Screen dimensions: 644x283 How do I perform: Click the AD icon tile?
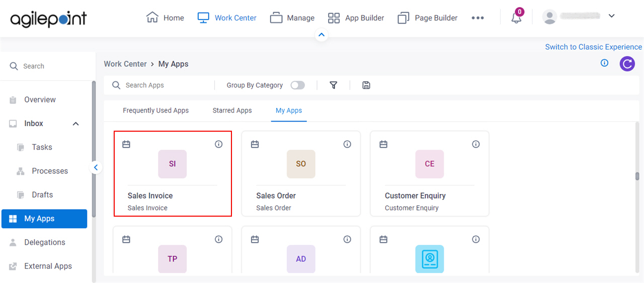(301, 259)
